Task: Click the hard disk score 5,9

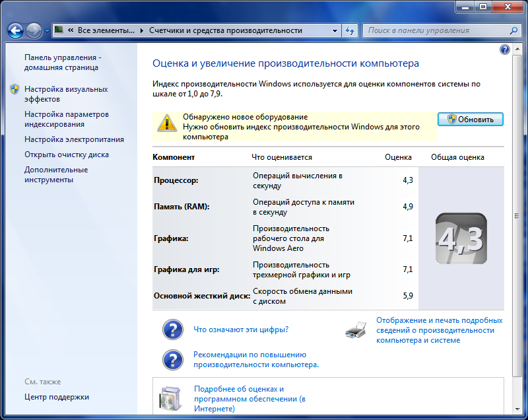Action: coord(408,296)
